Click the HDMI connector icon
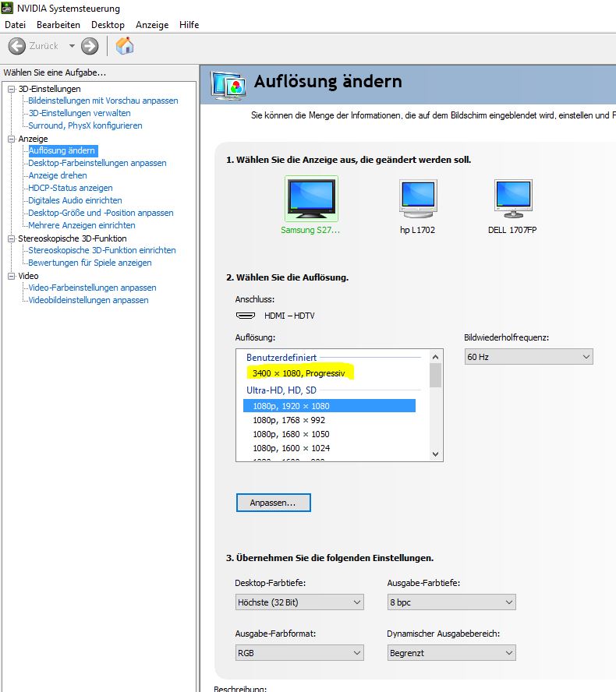 (x=246, y=316)
